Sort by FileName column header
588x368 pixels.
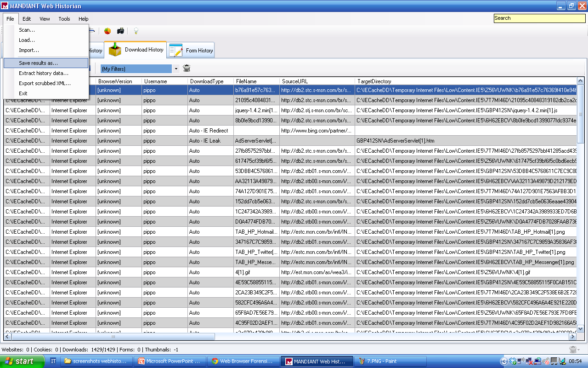(256, 81)
